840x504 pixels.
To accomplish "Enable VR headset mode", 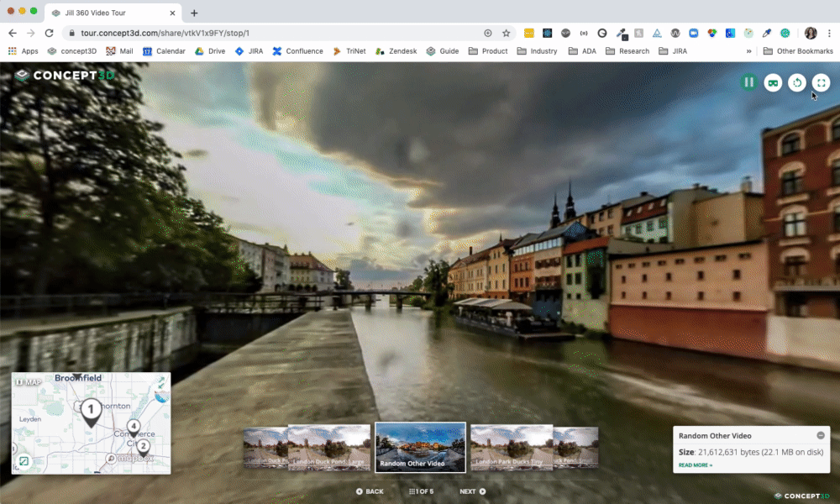I will coord(772,82).
